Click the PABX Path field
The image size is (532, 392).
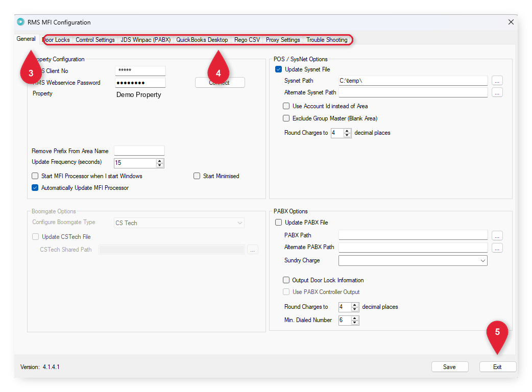pyautogui.click(x=413, y=235)
